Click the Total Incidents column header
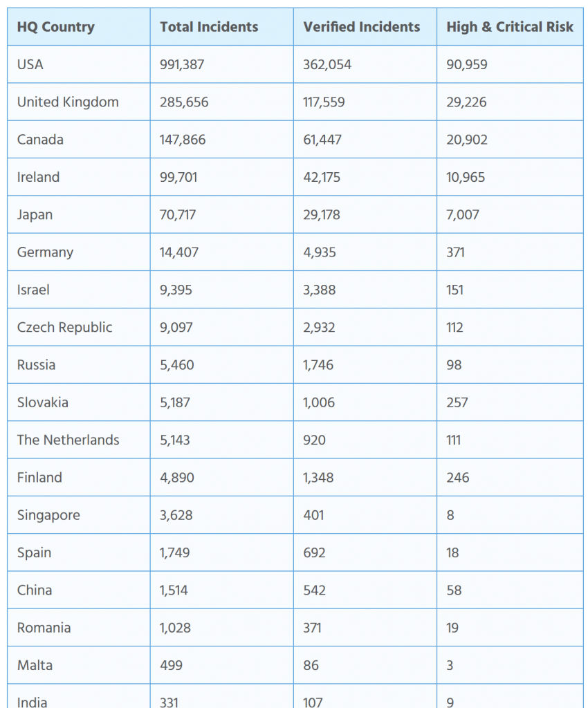This screenshot has width=588, height=708. point(222,27)
